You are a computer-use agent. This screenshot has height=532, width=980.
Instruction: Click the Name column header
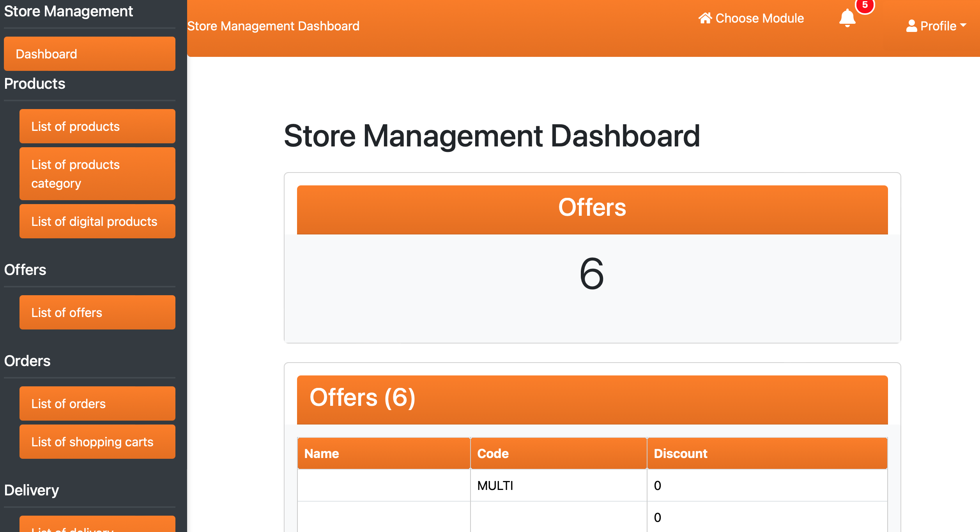coord(384,453)
